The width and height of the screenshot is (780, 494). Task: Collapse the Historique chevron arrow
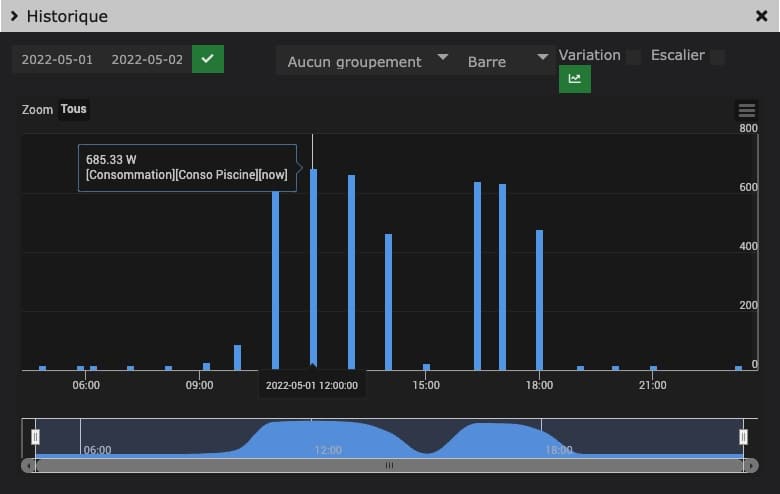tap(14, 16)
